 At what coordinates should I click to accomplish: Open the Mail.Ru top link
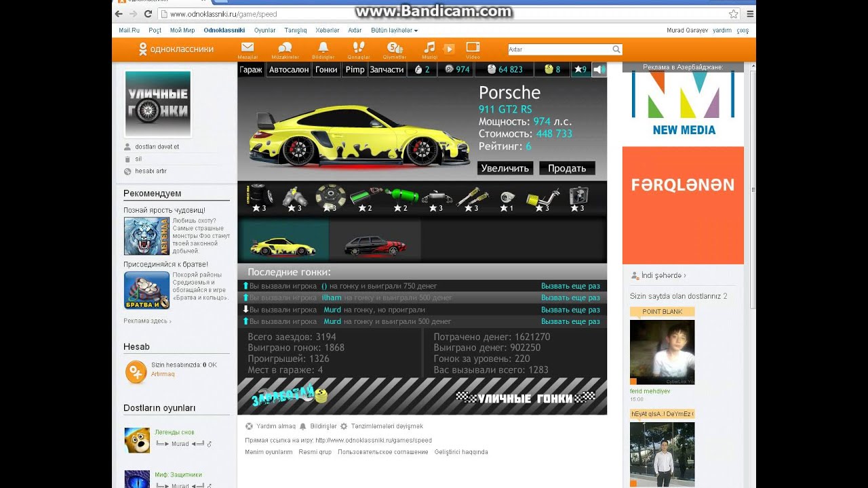(129, 30)
